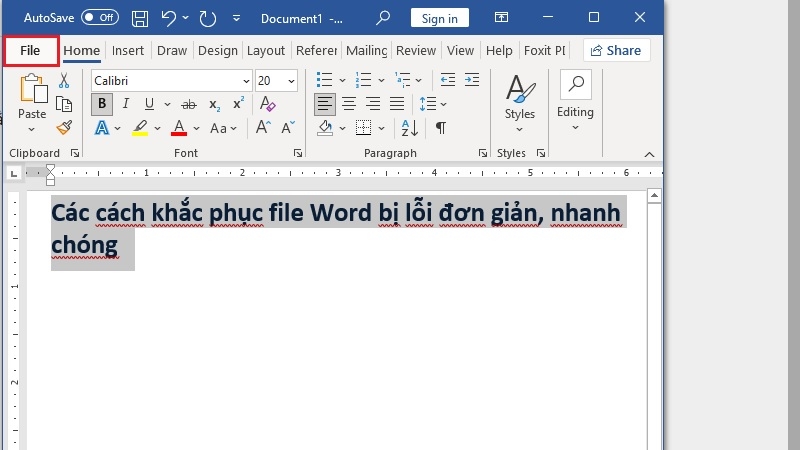Open paragraph Shading paint bucket
This screenshot has height=450, width=800.
click(326, 128)
